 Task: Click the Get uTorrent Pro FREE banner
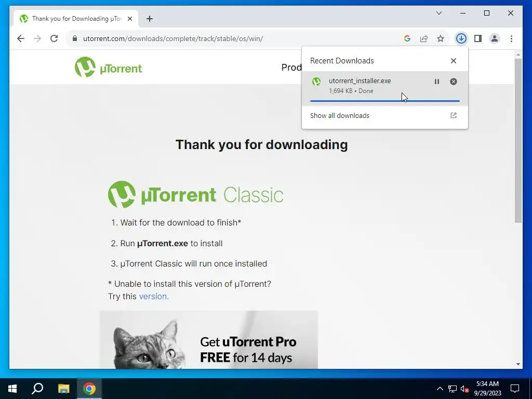pyautogui.click(x=209, y=340)
